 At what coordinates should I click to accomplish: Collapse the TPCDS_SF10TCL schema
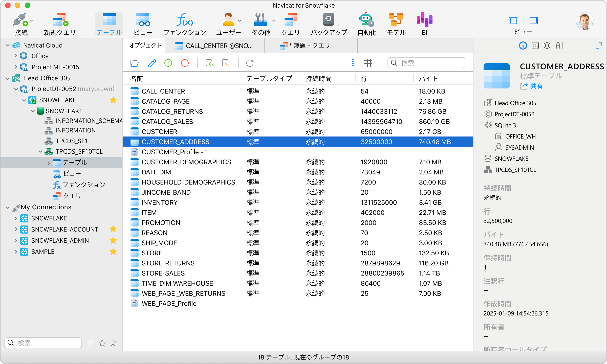click(x=40, y=151)
